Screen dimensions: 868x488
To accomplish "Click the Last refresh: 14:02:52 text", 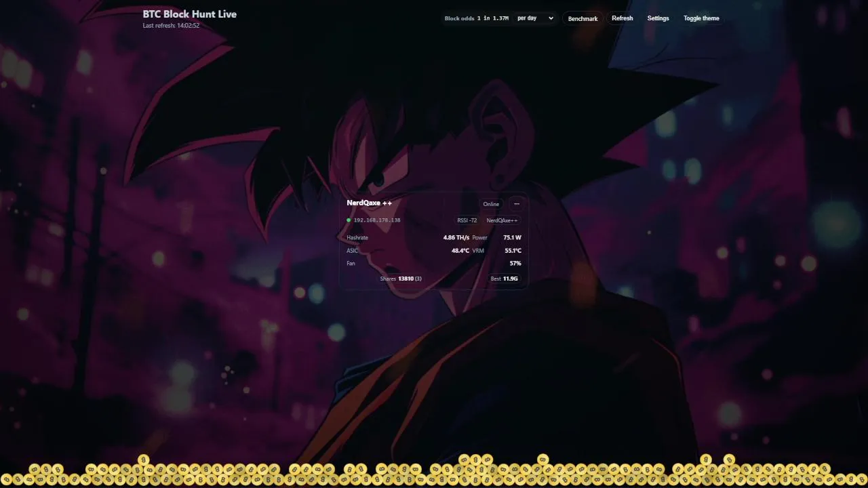I will coord(171,26).
